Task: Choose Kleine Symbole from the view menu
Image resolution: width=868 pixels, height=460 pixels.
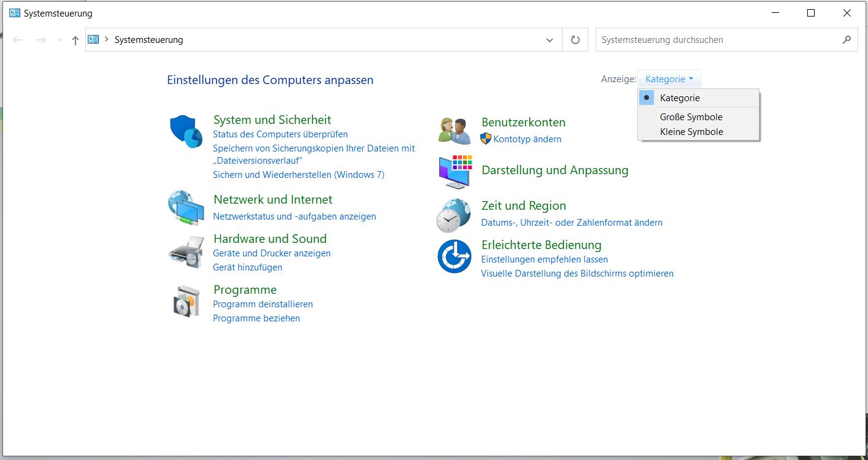Action: (691, 132)
